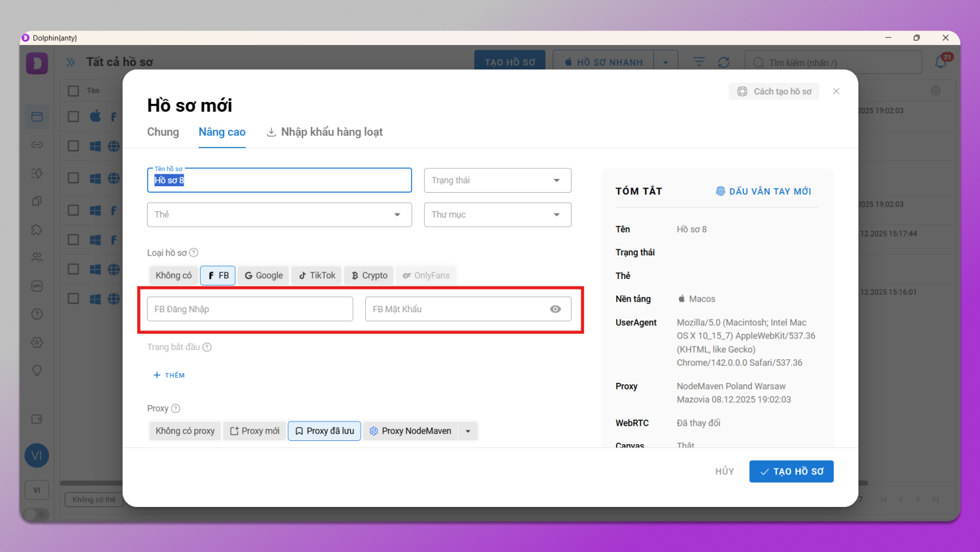
Task: Open the Trạng thái dropdown
Action: tap(497, 180)
